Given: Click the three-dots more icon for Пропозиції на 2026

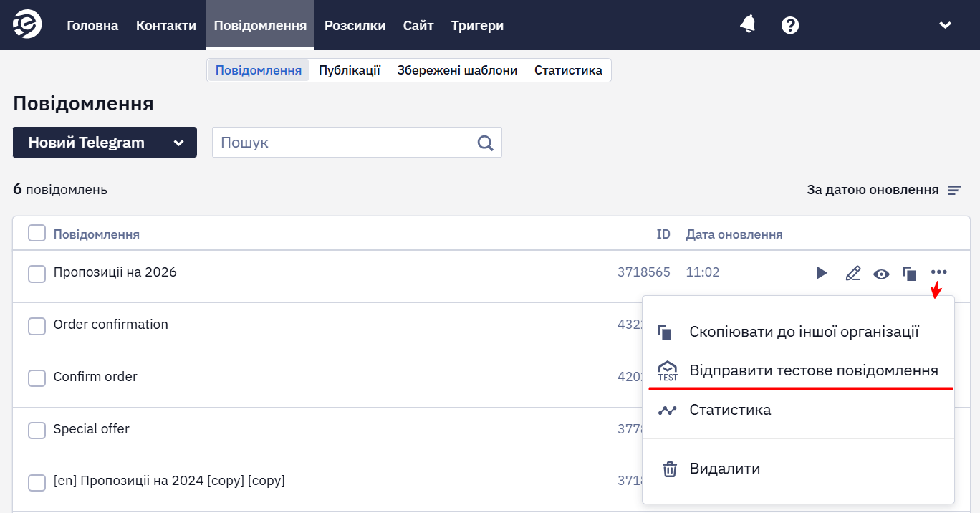Looking at the screenshot, I should click(x=939, y=272).
